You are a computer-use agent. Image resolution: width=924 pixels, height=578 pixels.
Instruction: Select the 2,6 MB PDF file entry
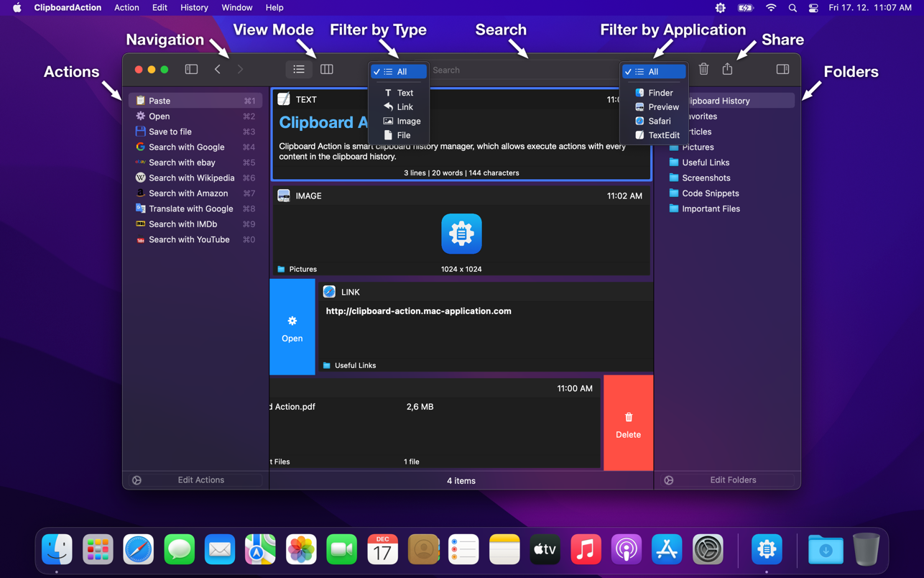[435, 423]
